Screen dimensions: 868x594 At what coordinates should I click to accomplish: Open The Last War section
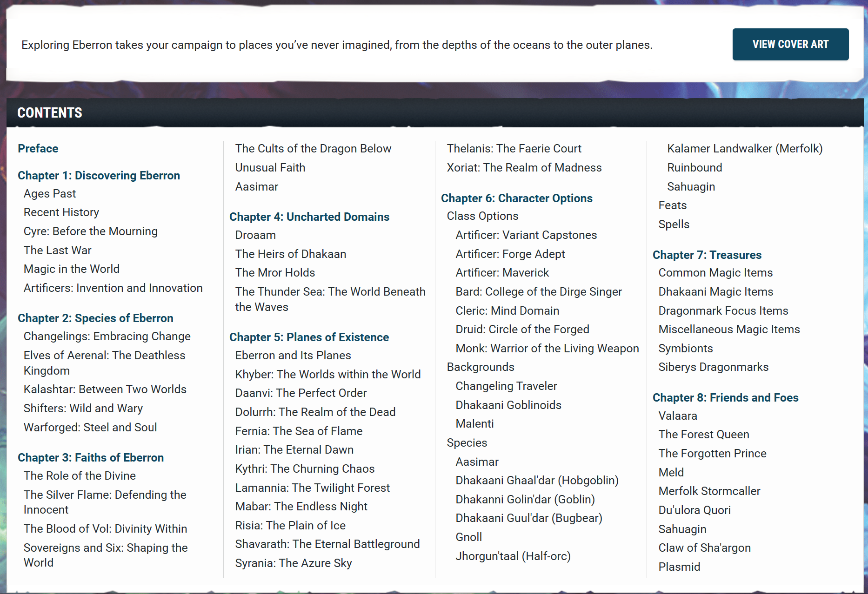coord(58,251)
